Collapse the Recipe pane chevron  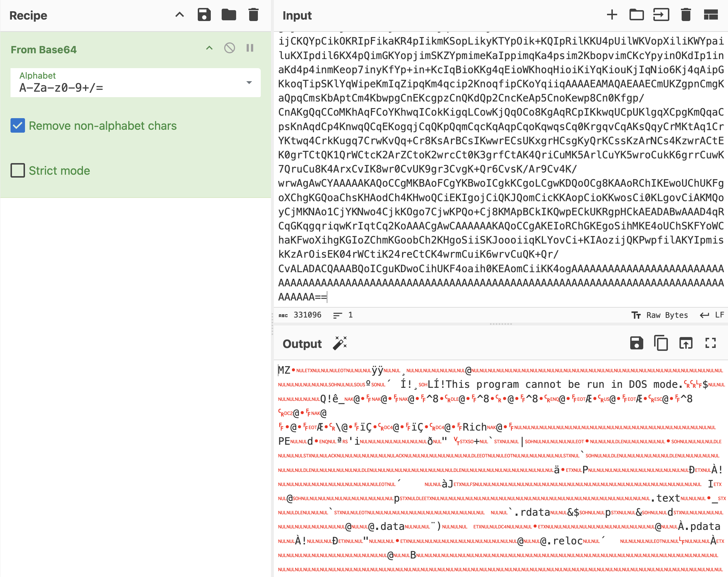point(180,15)
